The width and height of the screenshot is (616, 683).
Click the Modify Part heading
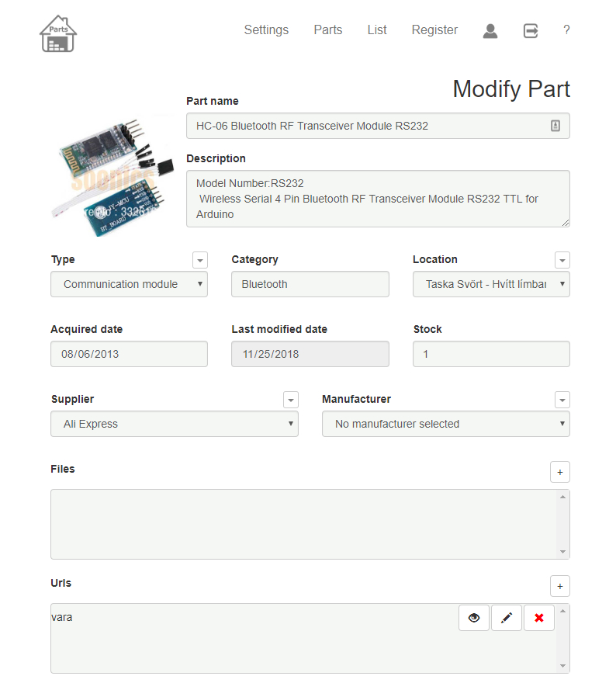click(511, 89)
